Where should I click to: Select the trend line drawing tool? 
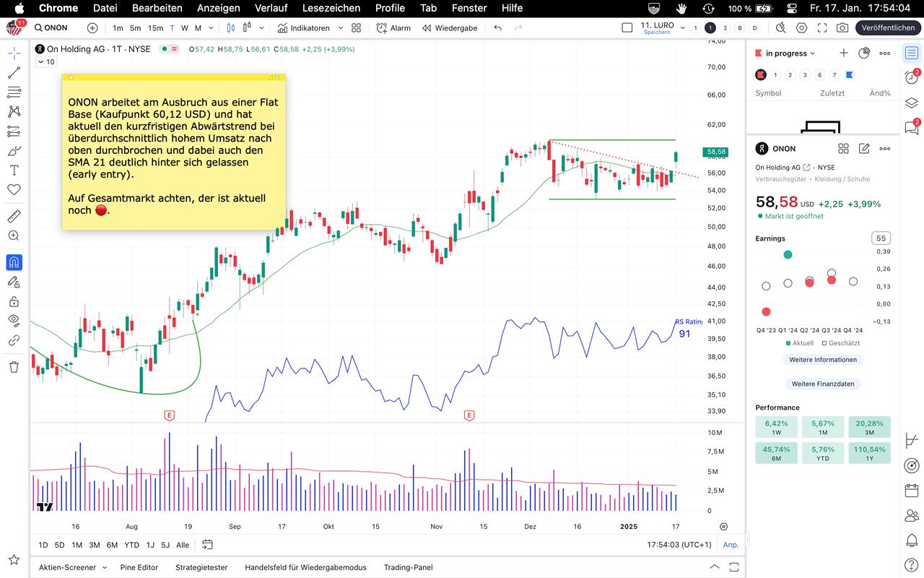point(14,72)
